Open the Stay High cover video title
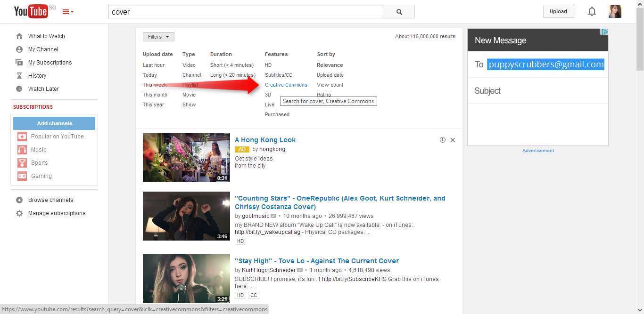 317,261
